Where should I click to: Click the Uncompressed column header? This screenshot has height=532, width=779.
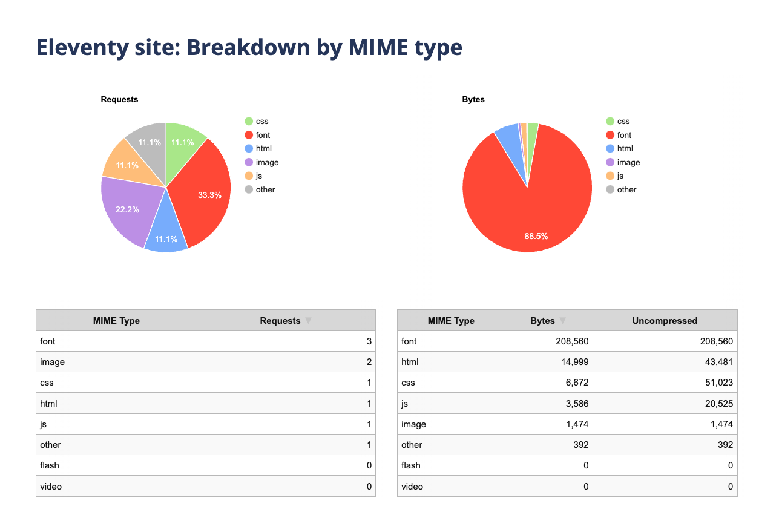coord(665,321)
